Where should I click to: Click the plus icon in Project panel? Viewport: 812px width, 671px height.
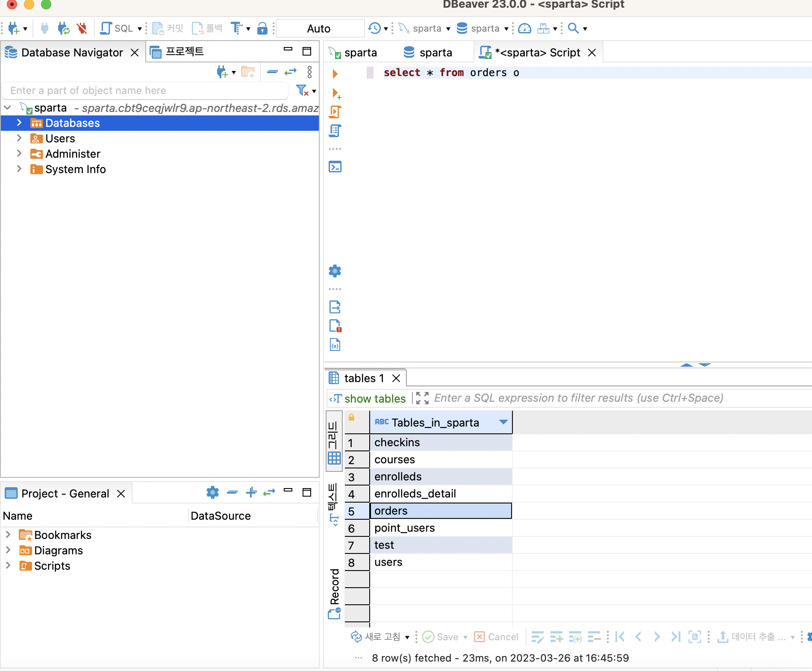(x=251, y=493)
